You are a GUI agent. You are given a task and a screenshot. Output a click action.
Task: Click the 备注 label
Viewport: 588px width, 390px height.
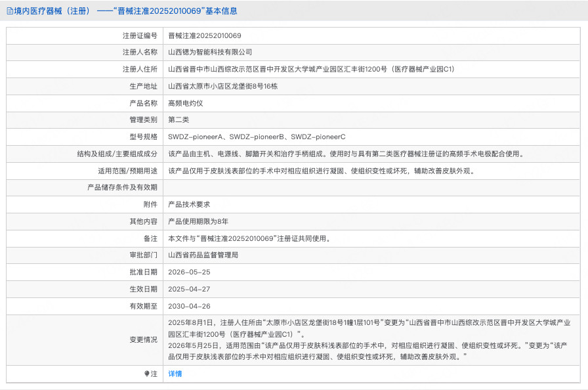click(x=150, y=238)
